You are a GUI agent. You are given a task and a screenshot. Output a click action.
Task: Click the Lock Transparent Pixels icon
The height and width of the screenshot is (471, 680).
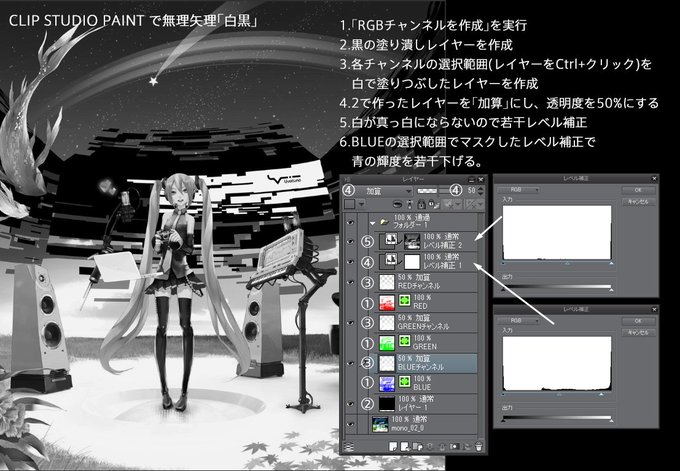[x=433, y=204]
